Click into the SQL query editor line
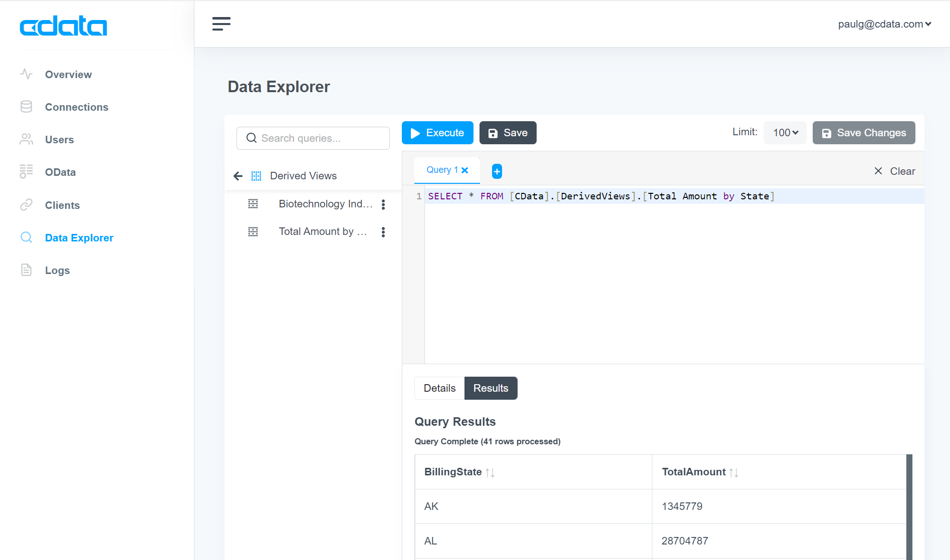The height and width of the screenshot is (560, 950). [x=674, y=196]
